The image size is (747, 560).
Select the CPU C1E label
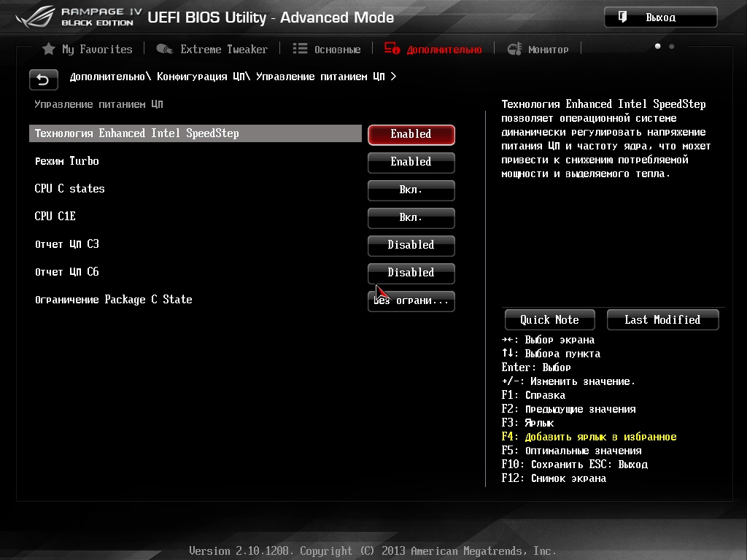[55, 216]
